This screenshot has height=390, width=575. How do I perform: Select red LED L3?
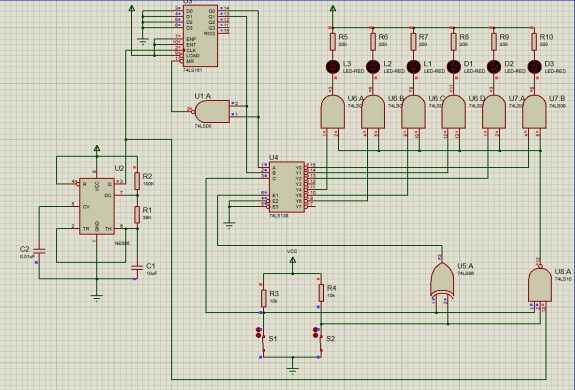[333, 67]
